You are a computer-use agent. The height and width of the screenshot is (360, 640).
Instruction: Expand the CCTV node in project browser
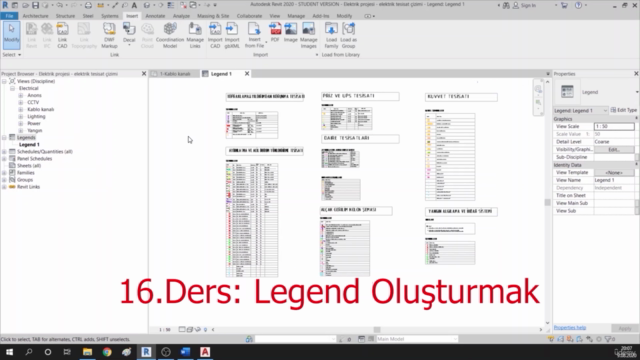coord(20,102)
